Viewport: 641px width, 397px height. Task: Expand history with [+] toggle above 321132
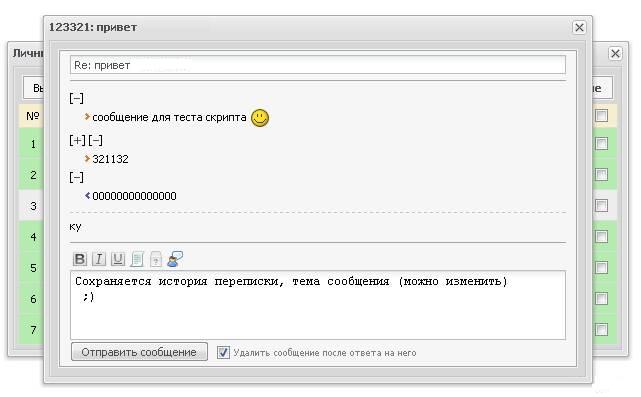coord(77,140)
